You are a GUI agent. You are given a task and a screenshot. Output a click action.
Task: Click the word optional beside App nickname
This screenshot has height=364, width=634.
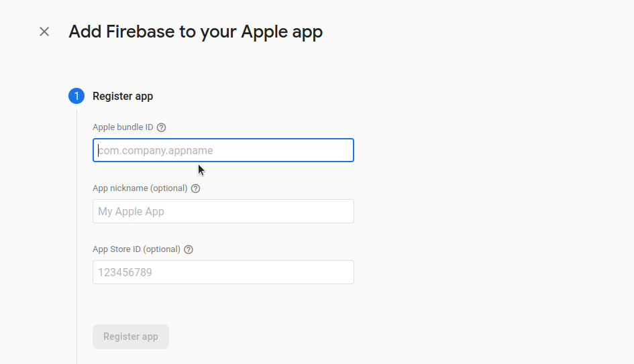(168, 188)
